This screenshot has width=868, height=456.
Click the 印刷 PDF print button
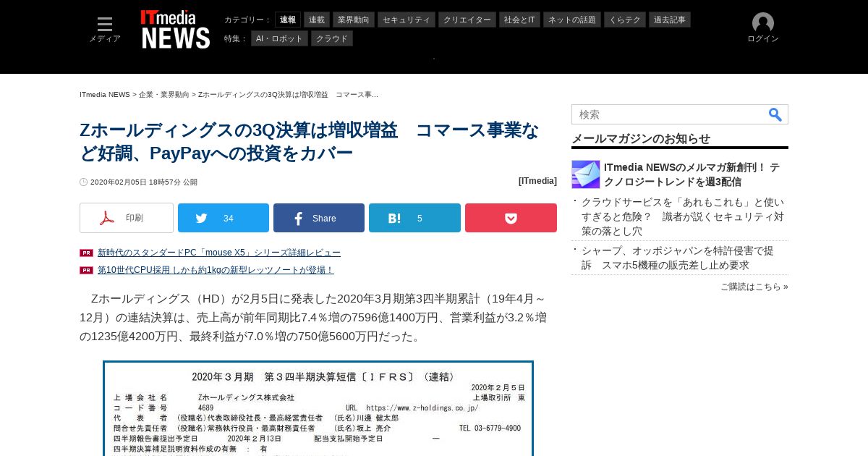click(127, 218)
